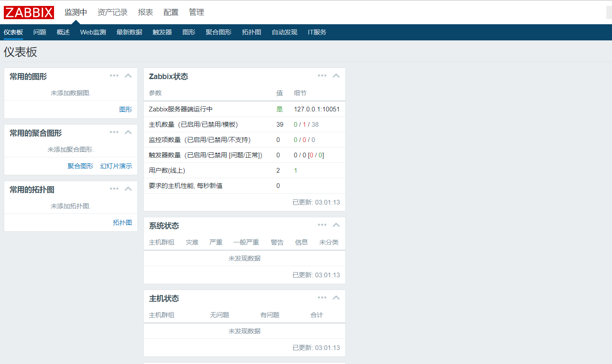Open the 配置 main menu
Image resolution: width=612 pixels, height=364 pixels.
(x=171, y=12)
